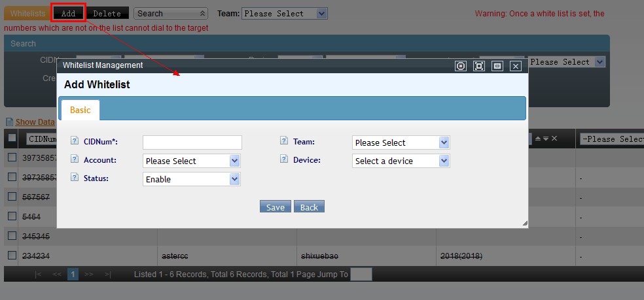Click the help icon beside Status label
The image size is (644, 300).
[74, 178]
